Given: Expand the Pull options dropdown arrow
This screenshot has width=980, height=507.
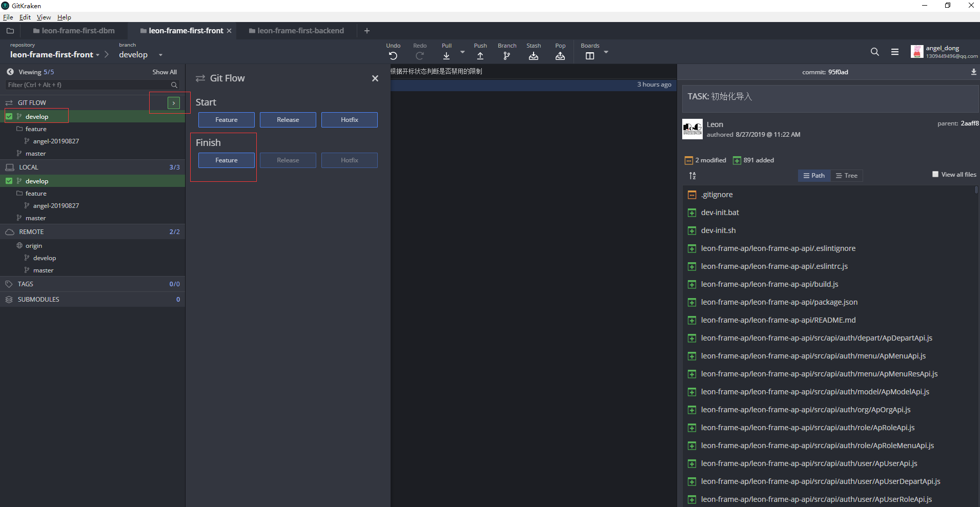Looking at the screenshot, I should click(x=462, y=52).
